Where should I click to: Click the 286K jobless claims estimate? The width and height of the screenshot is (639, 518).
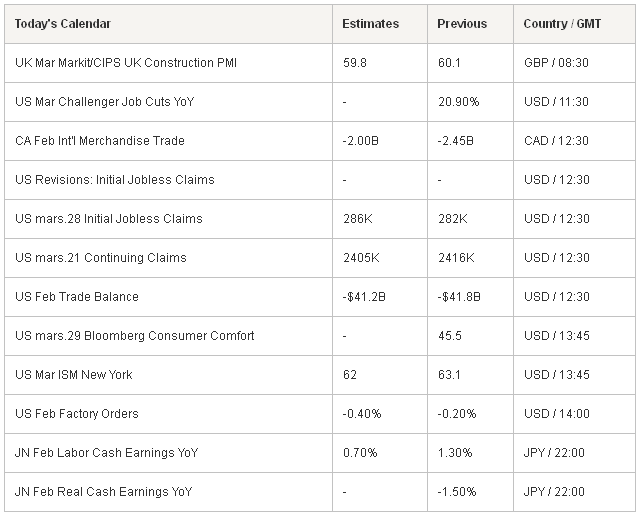[x=357, y=219]
